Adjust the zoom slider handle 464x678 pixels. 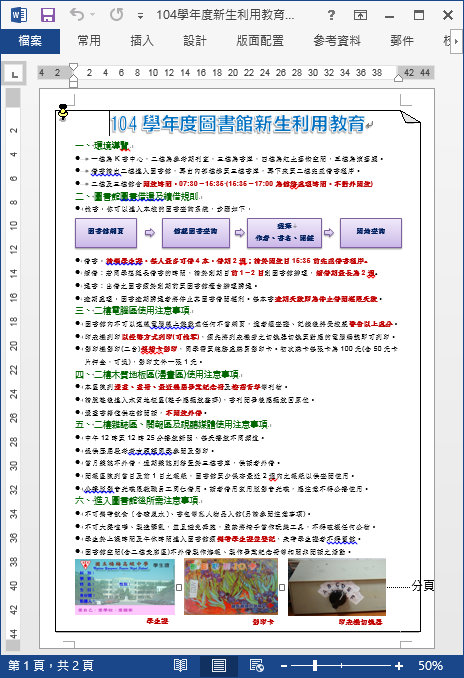[x=315, y=665]
